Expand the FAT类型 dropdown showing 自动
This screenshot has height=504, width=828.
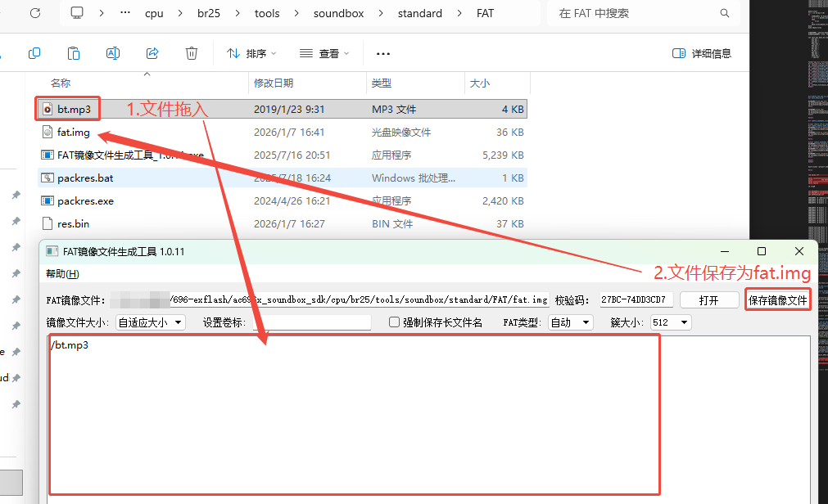tap(570, 322)
